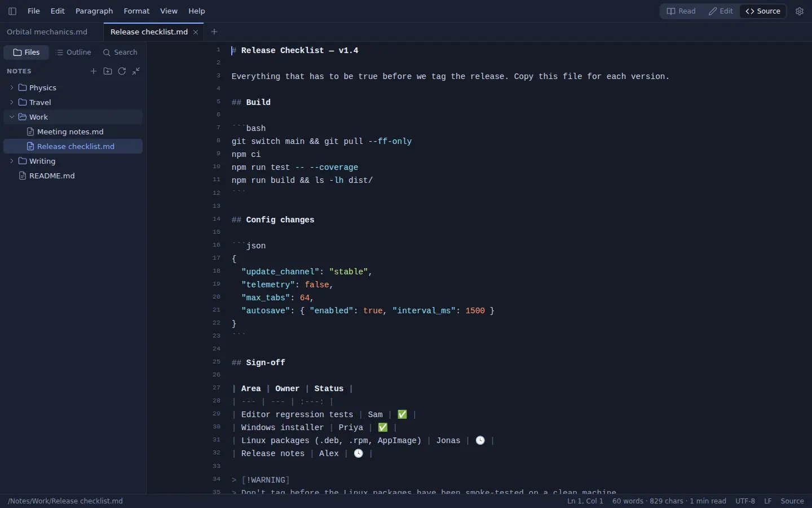The image size is (812, 508).
Task: Open the View menu
Action: coord(169,11)
